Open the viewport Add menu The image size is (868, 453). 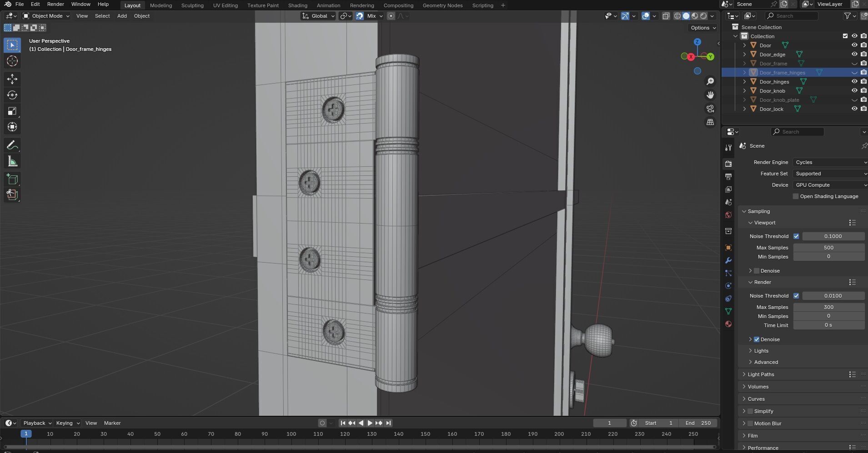pos(122,16)
